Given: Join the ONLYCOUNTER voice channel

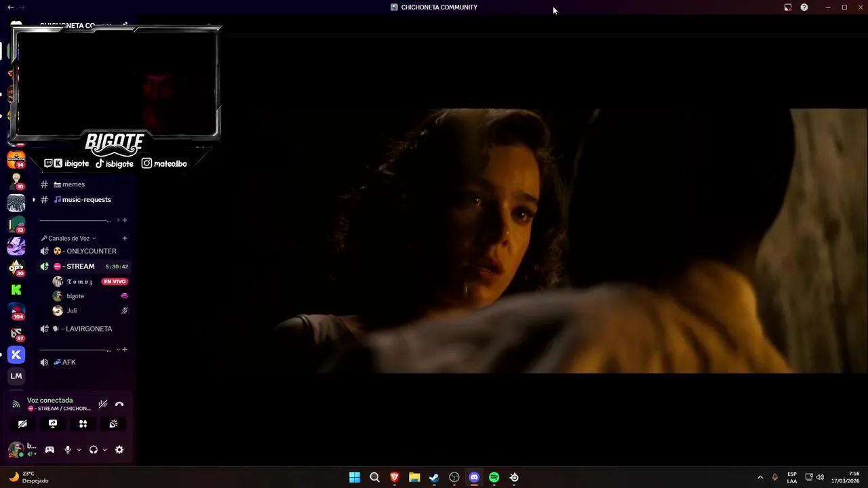Looking at the screenshot, I should click(84, 251).
